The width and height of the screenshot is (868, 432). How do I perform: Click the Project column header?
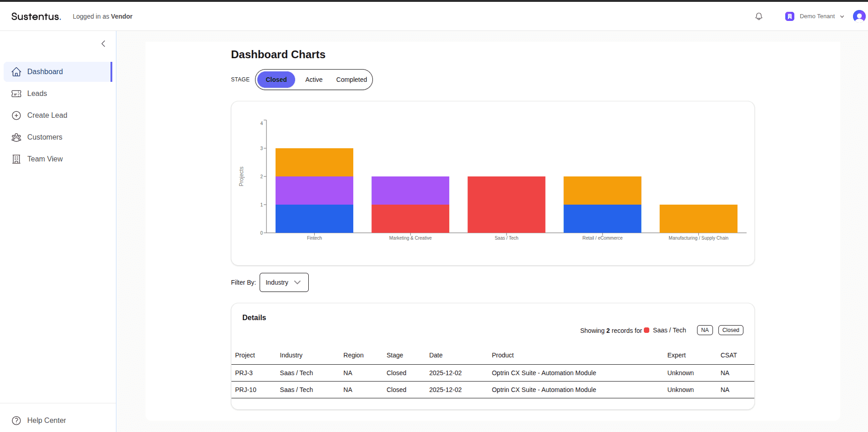point(245,355)
